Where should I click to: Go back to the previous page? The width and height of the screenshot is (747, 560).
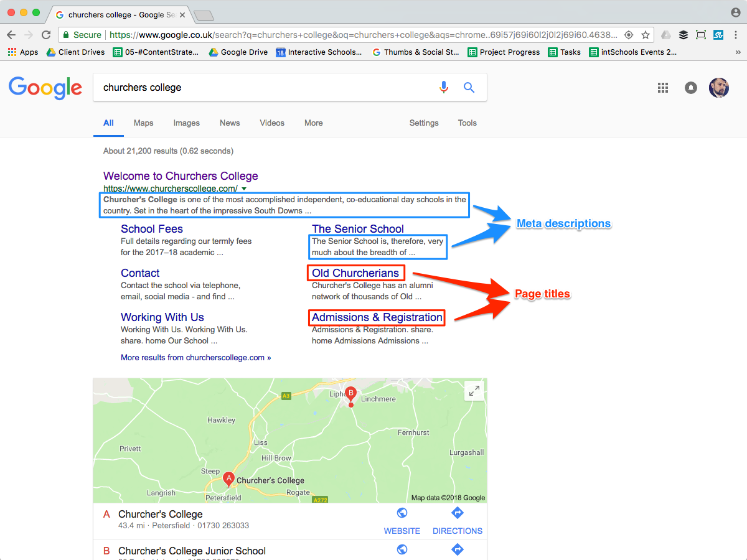click(11, 35)
